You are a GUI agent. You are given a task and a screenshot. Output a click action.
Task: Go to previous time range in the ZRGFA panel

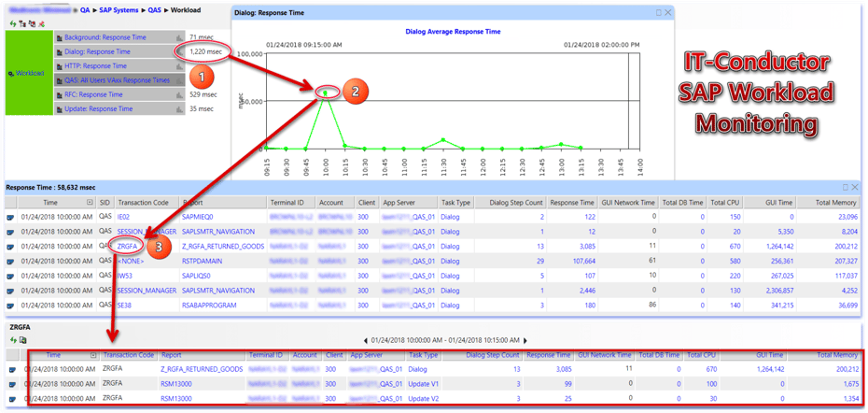pos(366,340)
